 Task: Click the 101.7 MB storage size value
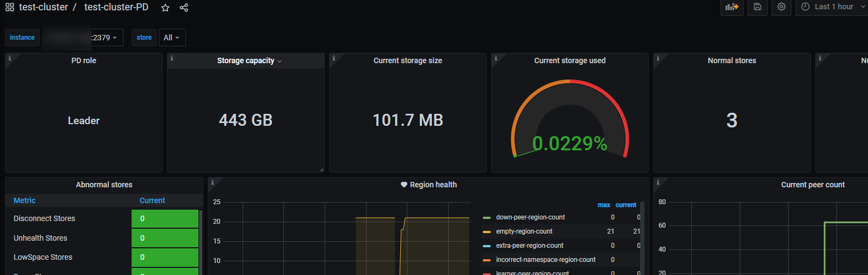(408, 120)
